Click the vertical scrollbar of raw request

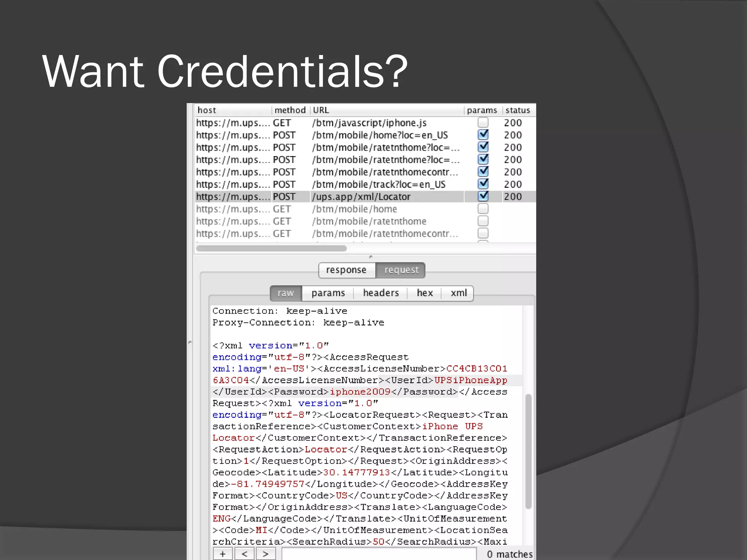point(528,451)
